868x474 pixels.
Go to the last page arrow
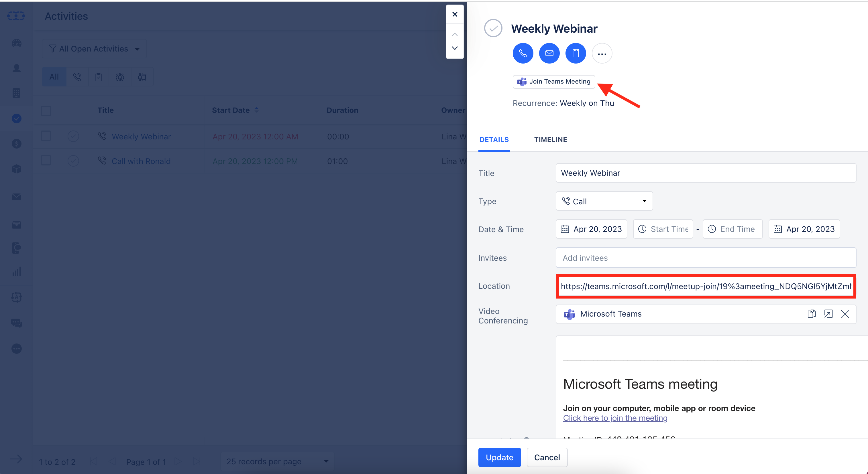point(197,461)
